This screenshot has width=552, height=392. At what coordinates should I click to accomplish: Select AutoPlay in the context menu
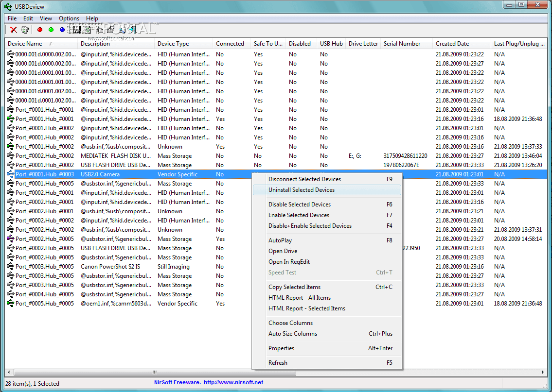point(327,240)
